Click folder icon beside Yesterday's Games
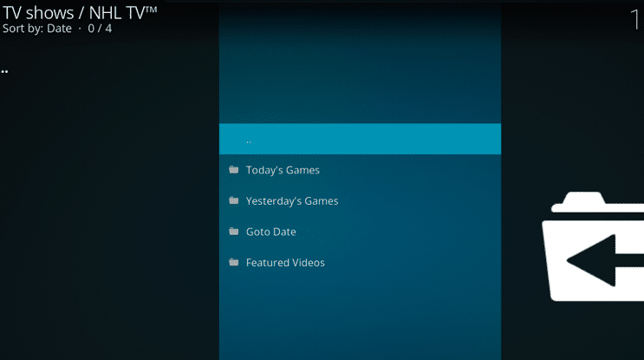 point(234,200)
